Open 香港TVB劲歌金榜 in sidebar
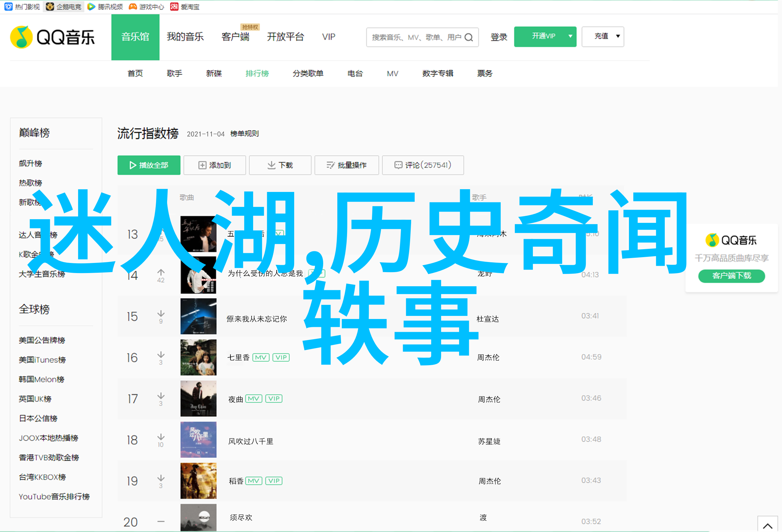This screenshot has height=532, width=782. tap(49, 457)
